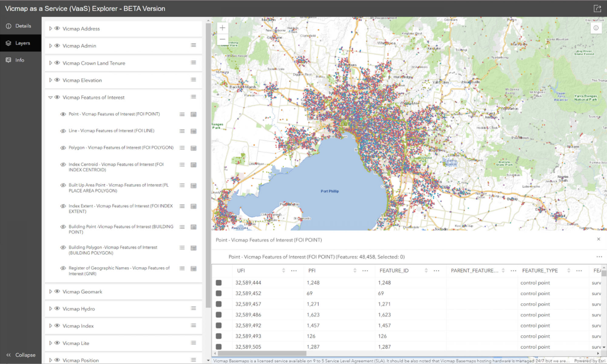Image resolution: width=607 pixels, height=364 pixels.
Task: Toggle visibility of Vicmap Features of Interest
Action: point(57,97)
